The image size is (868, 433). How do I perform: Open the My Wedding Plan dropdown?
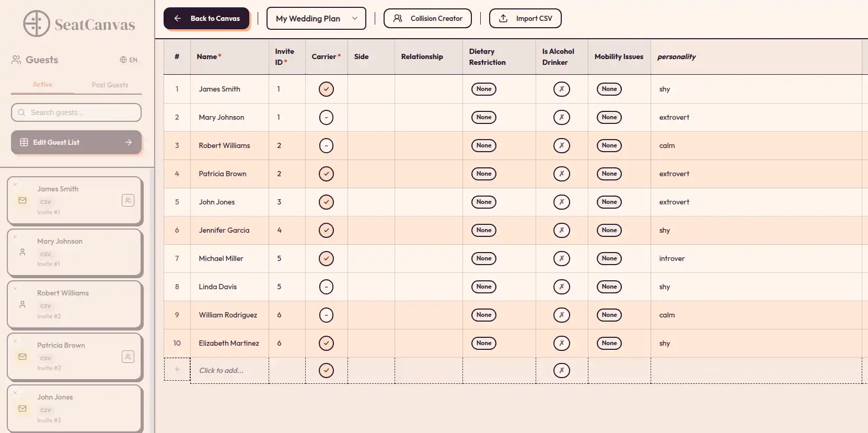tap(316, 18)
